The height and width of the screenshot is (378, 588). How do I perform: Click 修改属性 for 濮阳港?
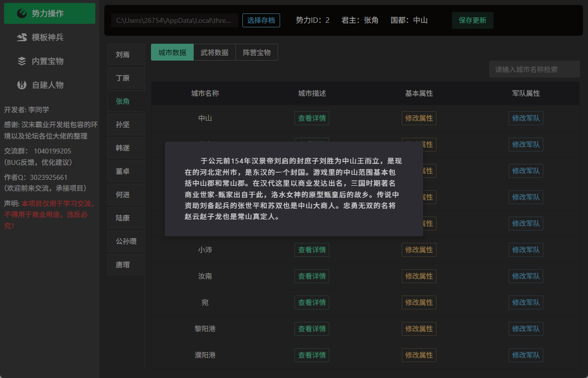point(419,355)
